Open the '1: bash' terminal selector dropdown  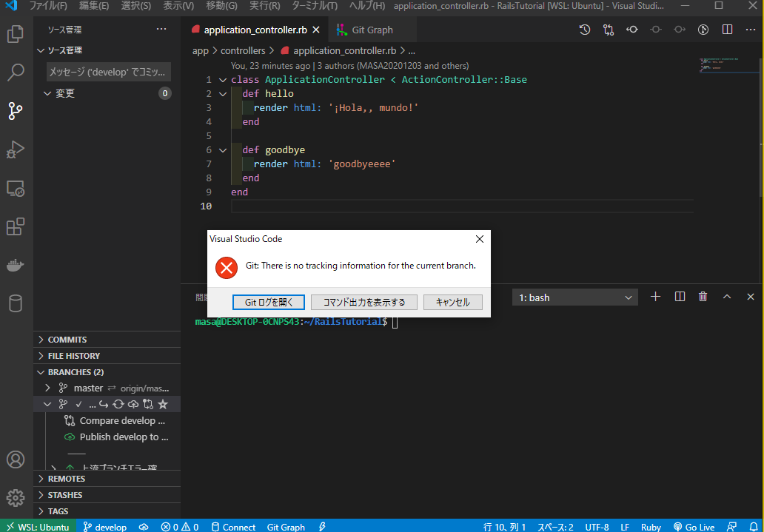(x=575, y=297)
